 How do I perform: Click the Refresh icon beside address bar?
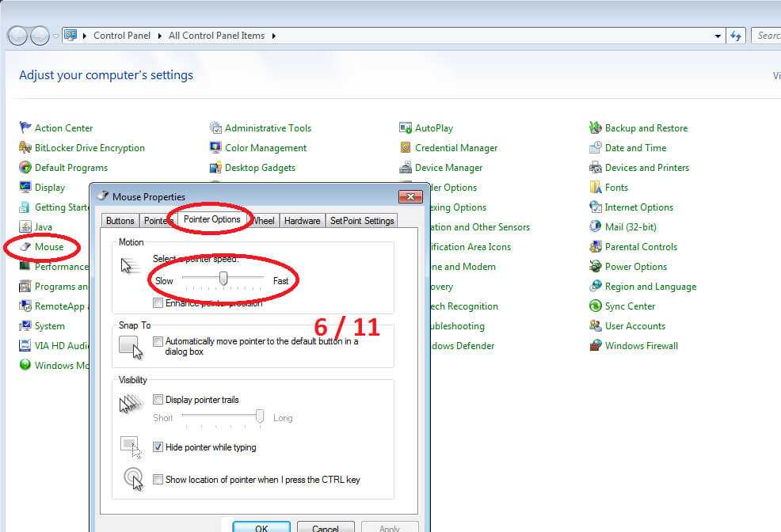pos(736,36)
